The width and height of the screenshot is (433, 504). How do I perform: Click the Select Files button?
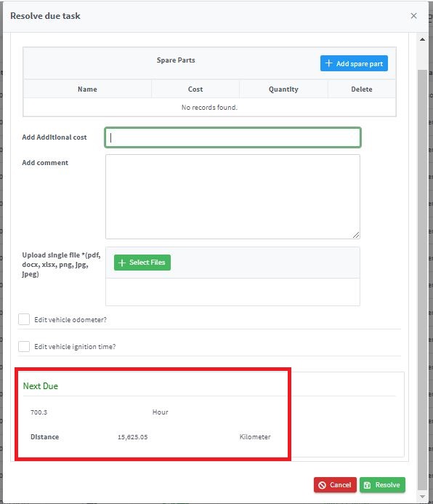[x=142, y=263]
